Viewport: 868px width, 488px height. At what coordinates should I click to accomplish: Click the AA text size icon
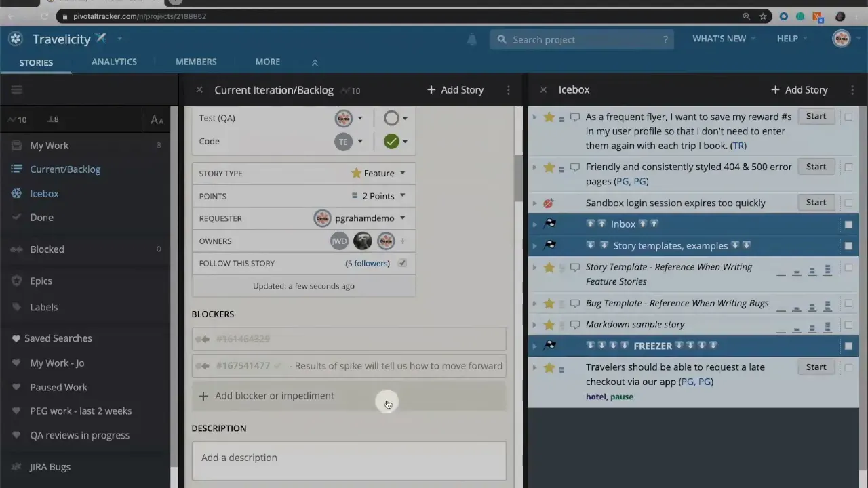tap(157, 119)
